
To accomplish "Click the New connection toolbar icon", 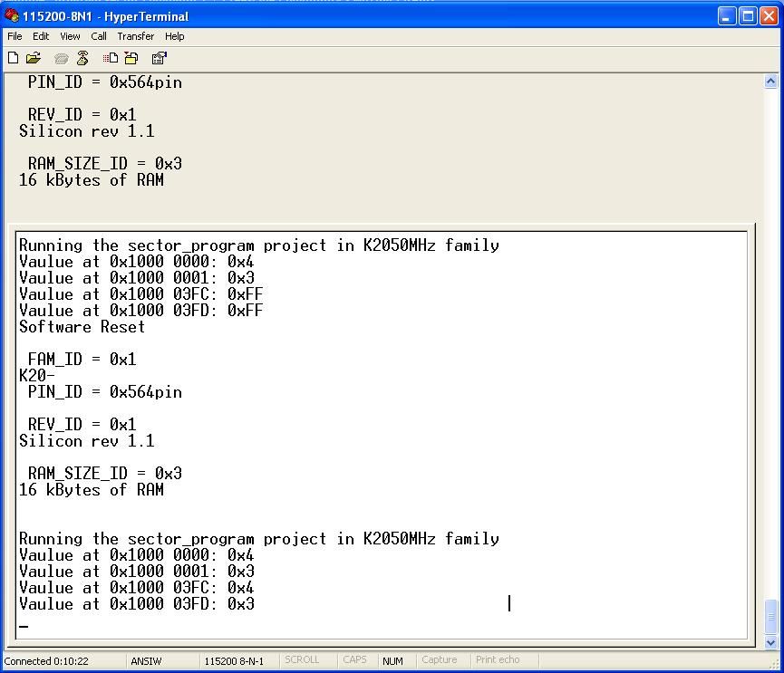I will 14,58.
